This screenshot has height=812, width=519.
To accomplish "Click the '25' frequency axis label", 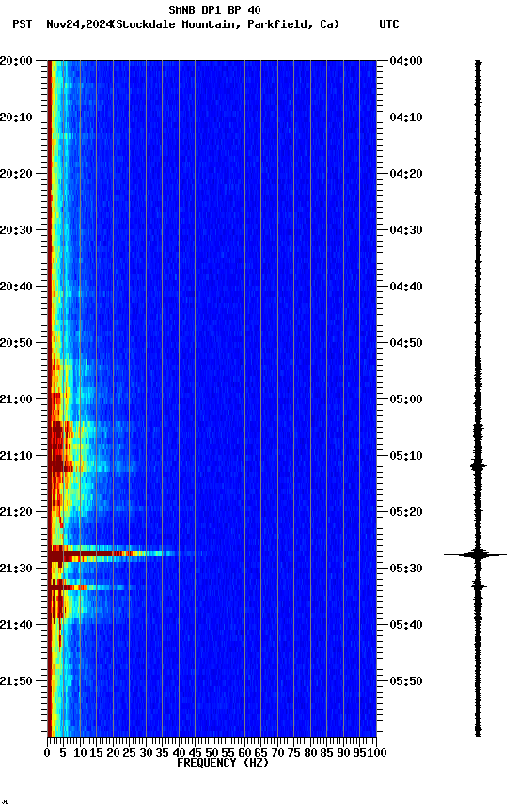I will pos(129,753).
